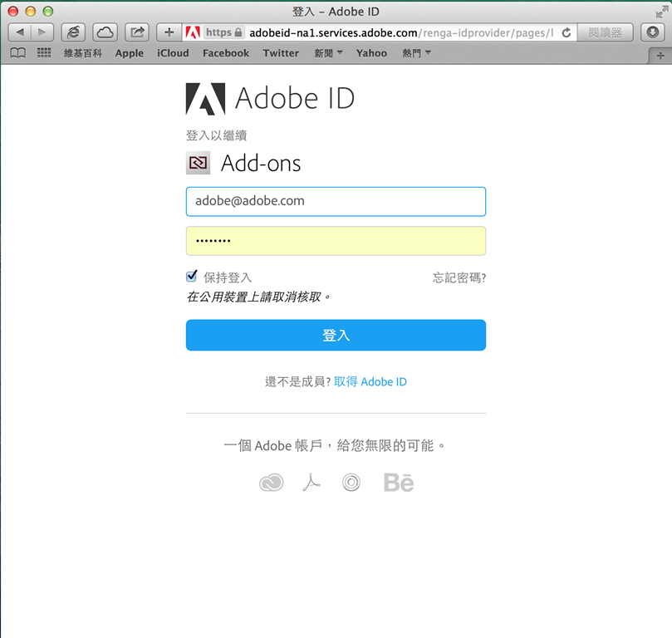This screenshot has width=672, height=638.
Task: Click the blue 登入 sign-in button
Action: pyautogui.click(x=336, y=335)
